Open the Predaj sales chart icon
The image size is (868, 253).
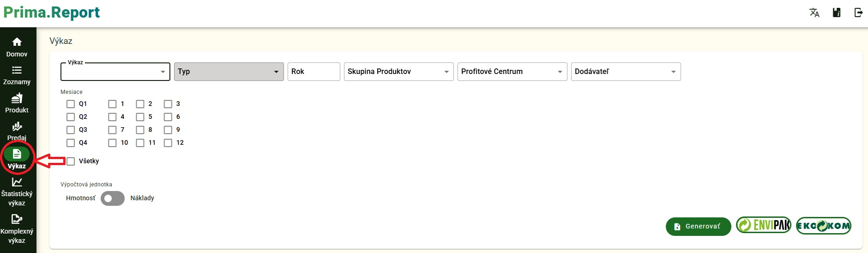(x=17, y=126)
